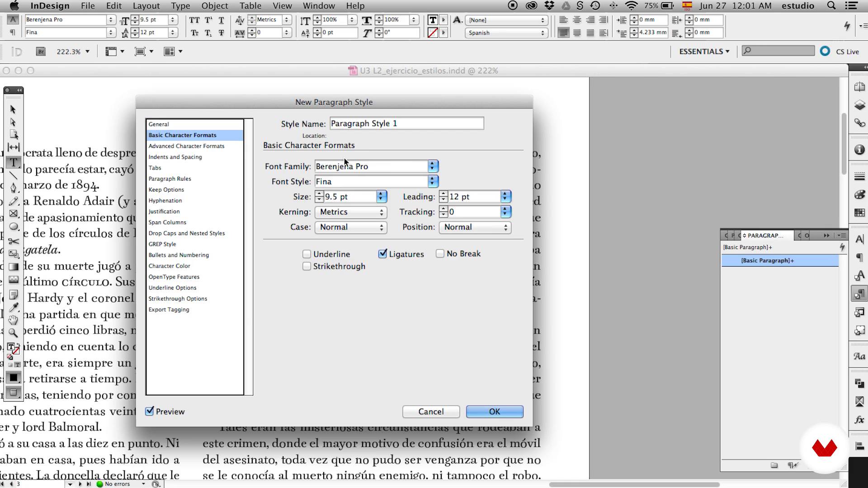This screenshot has height=488, width=868.
Task: Open the Info panel icon
Action: [x=859, y=150]
